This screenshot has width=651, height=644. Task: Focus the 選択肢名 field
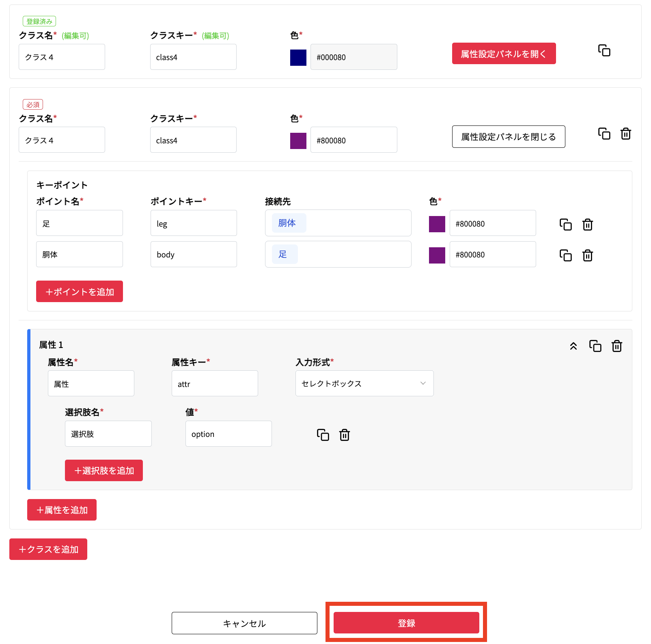108,434
